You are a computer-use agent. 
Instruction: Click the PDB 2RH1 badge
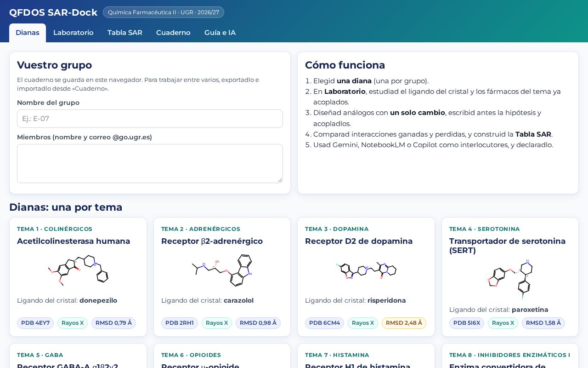click(x=180, y=323)
